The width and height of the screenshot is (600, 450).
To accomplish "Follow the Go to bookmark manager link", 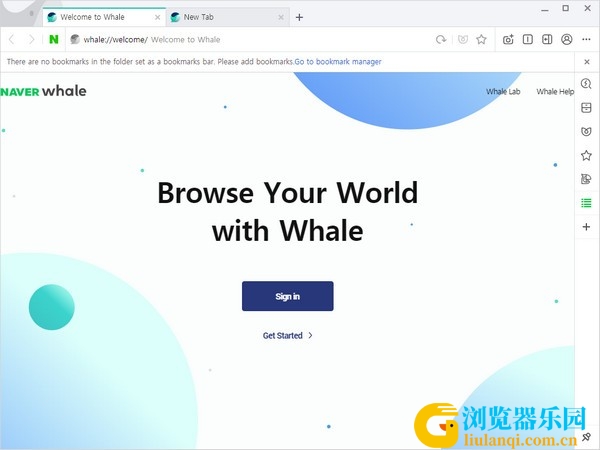I will (338, 62).
